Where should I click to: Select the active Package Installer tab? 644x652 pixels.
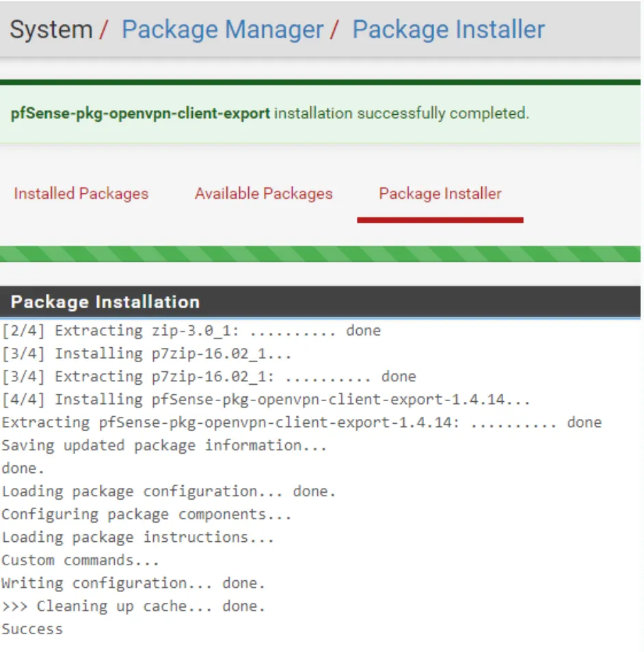(440, 193)
